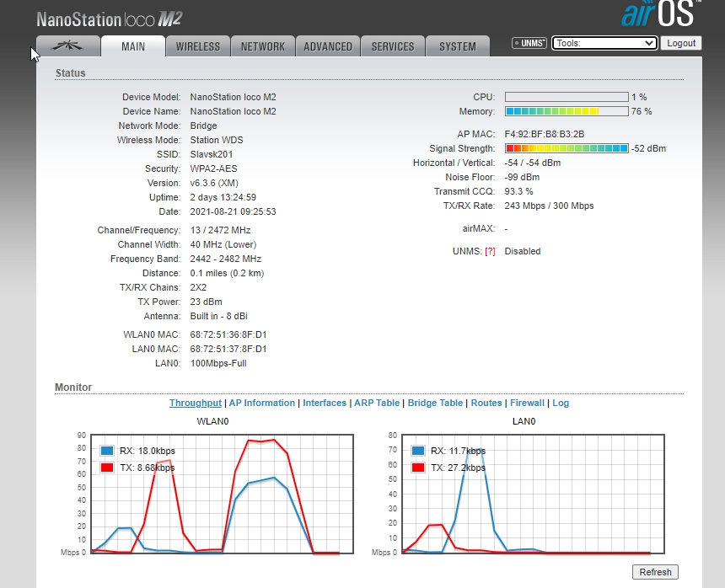Image resolution: width=725 pixels, height=588 pixels.
Task: Click the antenna value Built in - 8 dBi
Action: point(218,316)
